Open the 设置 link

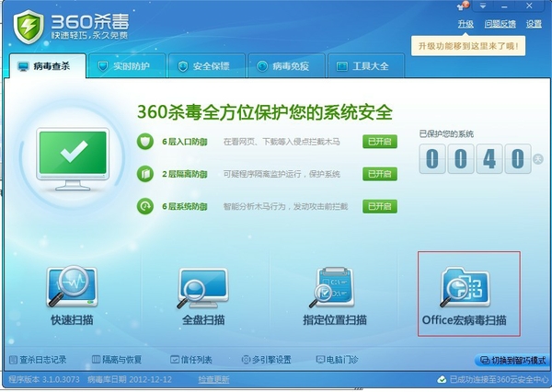tap(534, 24)
